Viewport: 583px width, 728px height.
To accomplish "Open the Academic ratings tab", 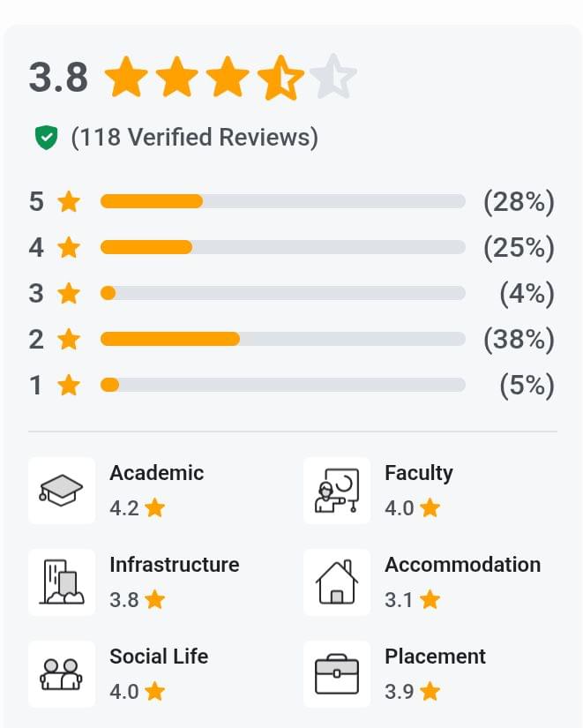I will click(156, 473).
